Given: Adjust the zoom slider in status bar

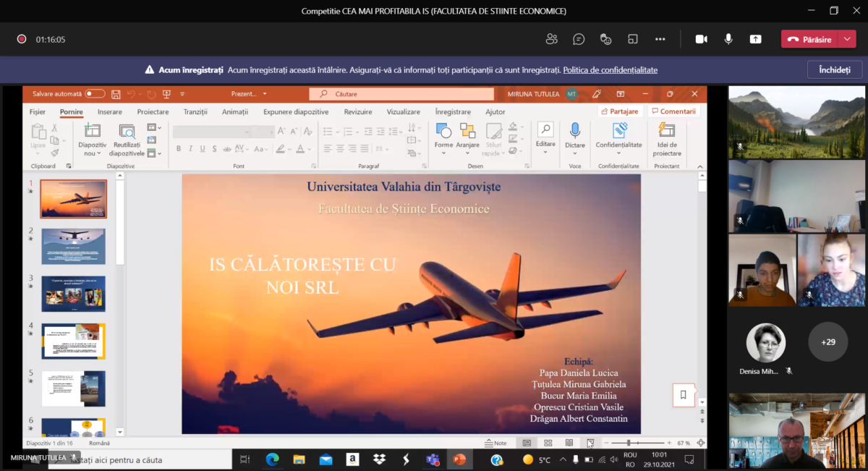Looking at the screenshot, I should (629, 443).
